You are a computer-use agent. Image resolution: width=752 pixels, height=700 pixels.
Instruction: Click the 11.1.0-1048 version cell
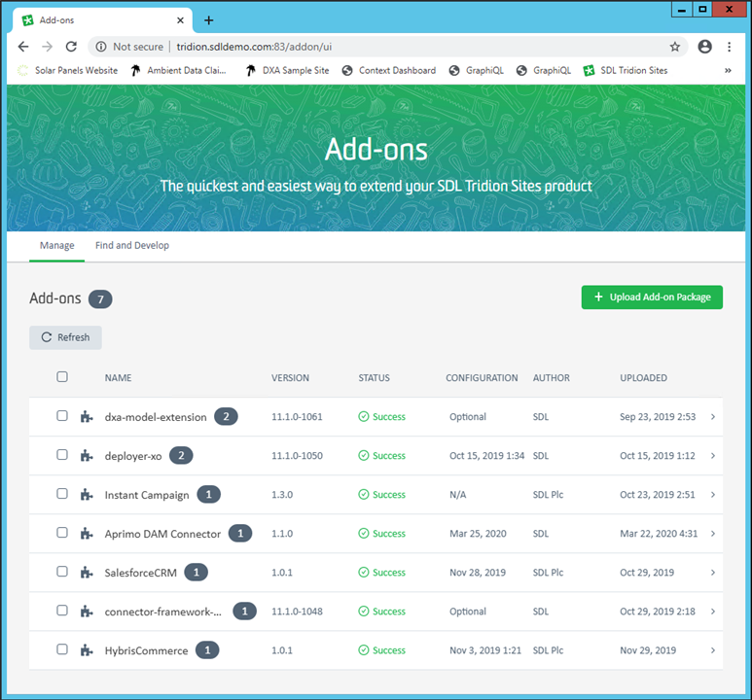(x=297, y=612)
